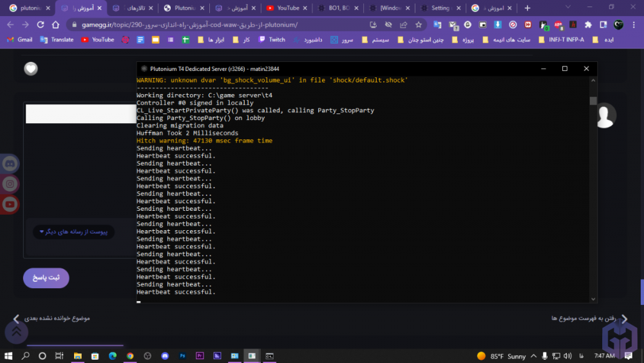Bookmark this page with the star icon
Screen dimensions: 644x363
coord(419,25)
